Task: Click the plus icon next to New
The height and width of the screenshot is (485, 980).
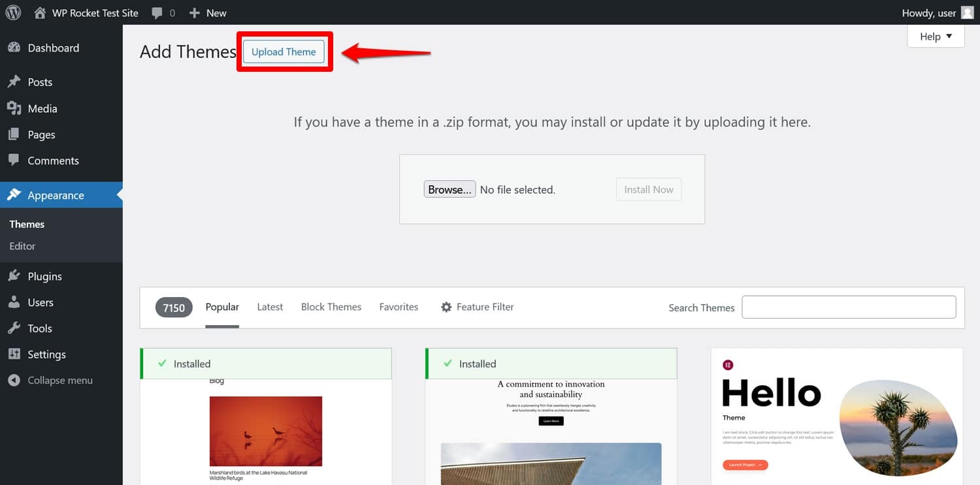Action: tap(194, 13)
